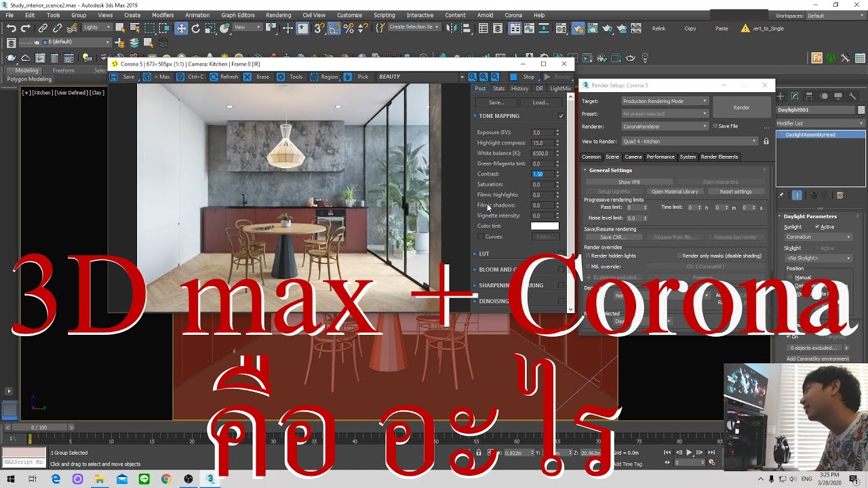868x488 pixels.
Task: Open the Rendering menu
Action: (278, 15)
